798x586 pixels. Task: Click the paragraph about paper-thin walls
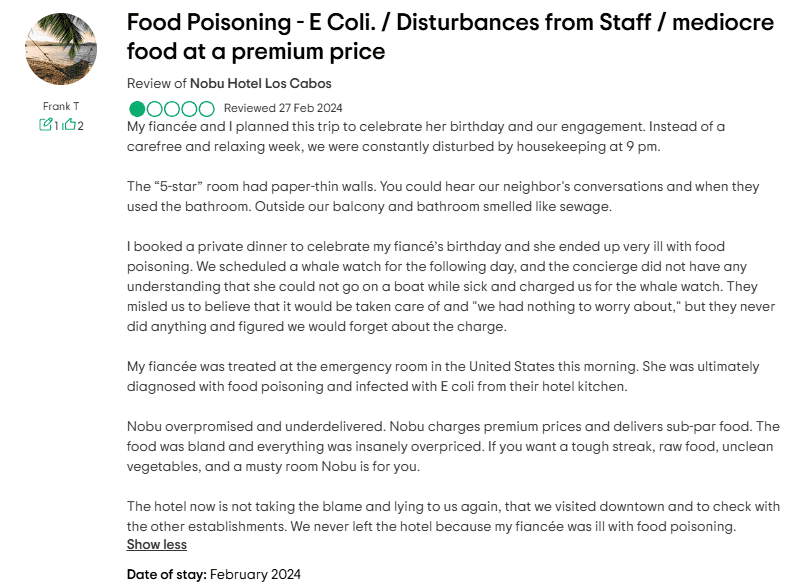pyautogui.click(x=440, y=197)
